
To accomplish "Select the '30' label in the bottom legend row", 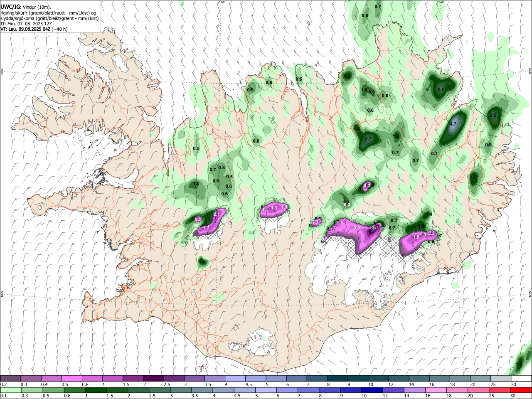I will 512,396.
